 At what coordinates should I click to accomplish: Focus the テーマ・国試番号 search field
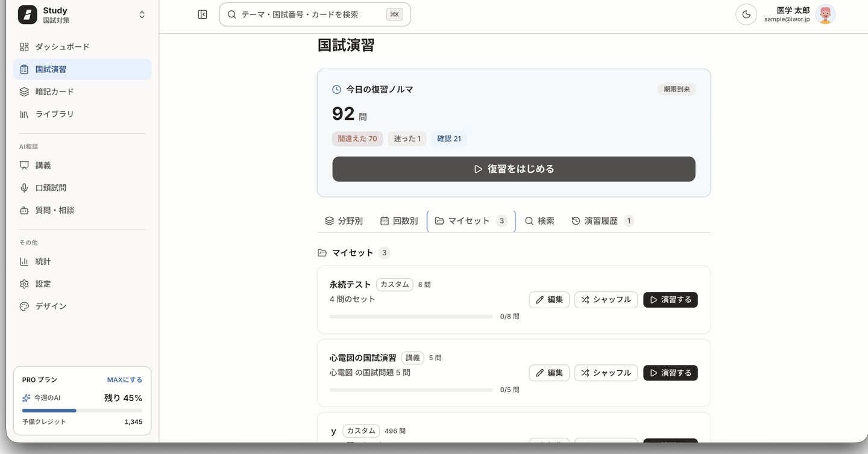[315, 14]
